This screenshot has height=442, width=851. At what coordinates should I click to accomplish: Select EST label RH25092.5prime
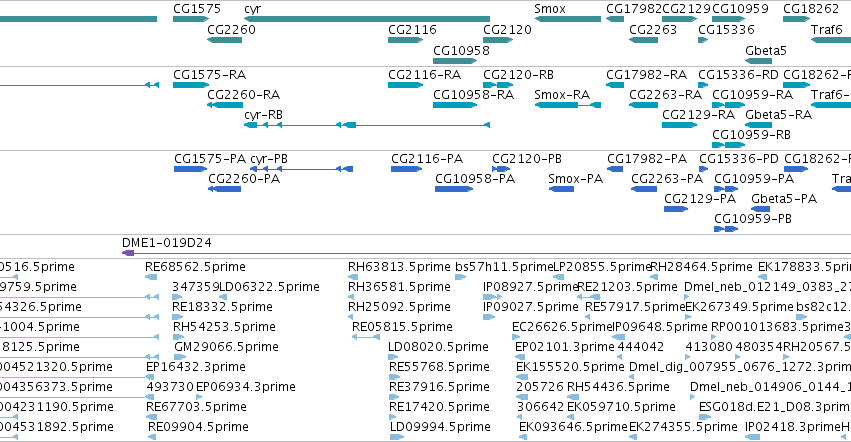point(399,307)
